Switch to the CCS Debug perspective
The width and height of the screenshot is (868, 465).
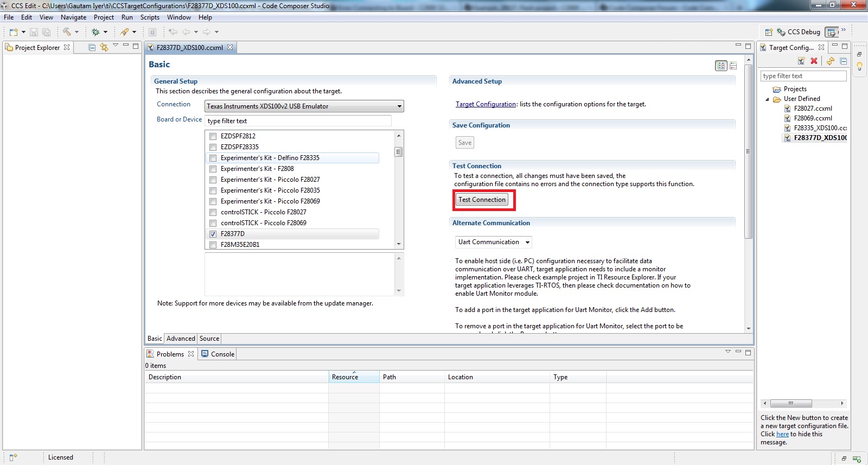(799, 32)
